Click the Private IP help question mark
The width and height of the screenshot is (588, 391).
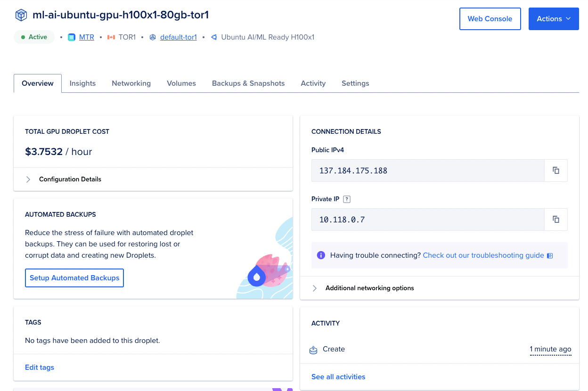point(347,199)
